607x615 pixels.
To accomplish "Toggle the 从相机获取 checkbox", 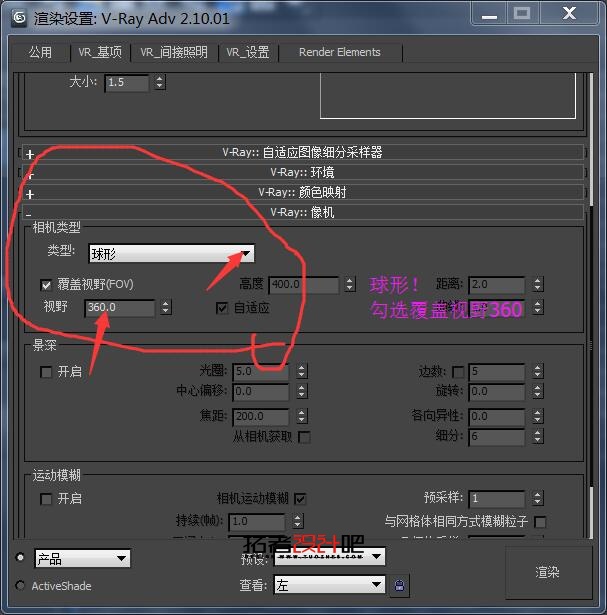I will (x=304, y=437).
